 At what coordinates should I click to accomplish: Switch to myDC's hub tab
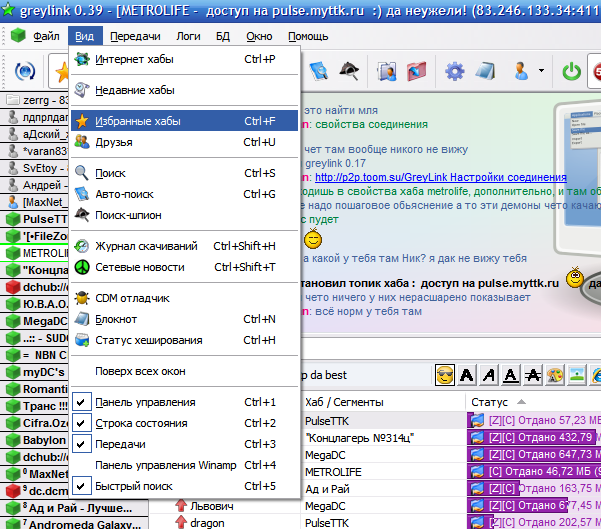pyautogui.click(x=34, y=372)
